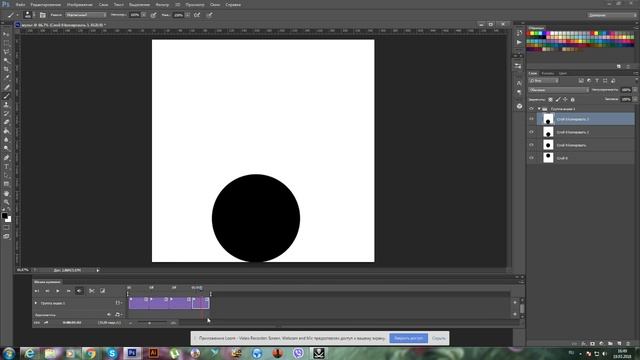This screenshot has width=640, height=360.
Task: Lock layer position with move lock icon
Action: pos(565,99)
